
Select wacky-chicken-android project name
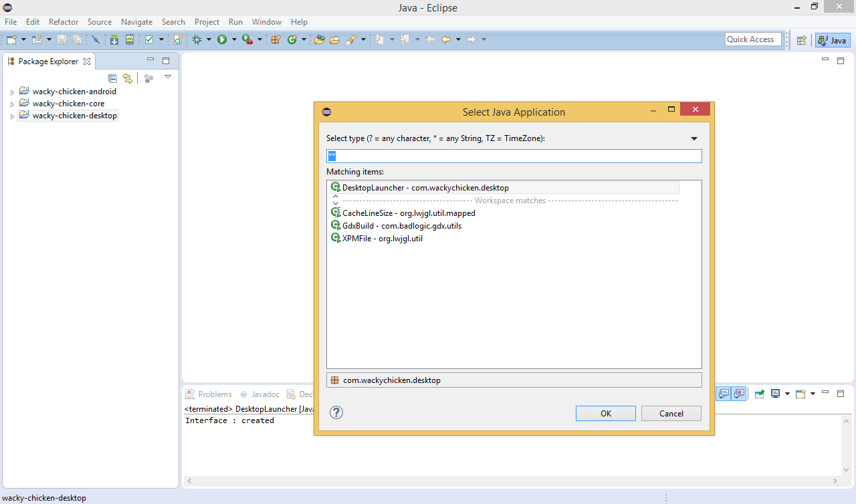pyautogui.click(x=74, y=92)
